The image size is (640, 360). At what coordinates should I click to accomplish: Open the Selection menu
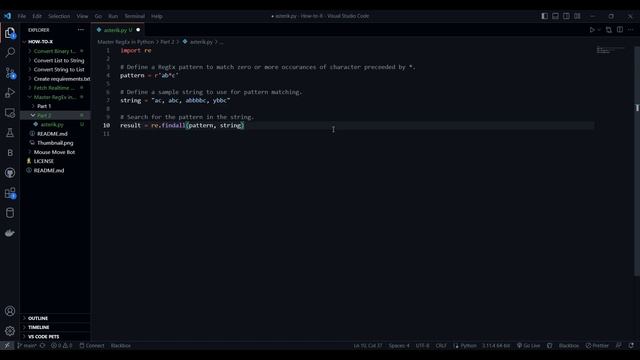59,16
